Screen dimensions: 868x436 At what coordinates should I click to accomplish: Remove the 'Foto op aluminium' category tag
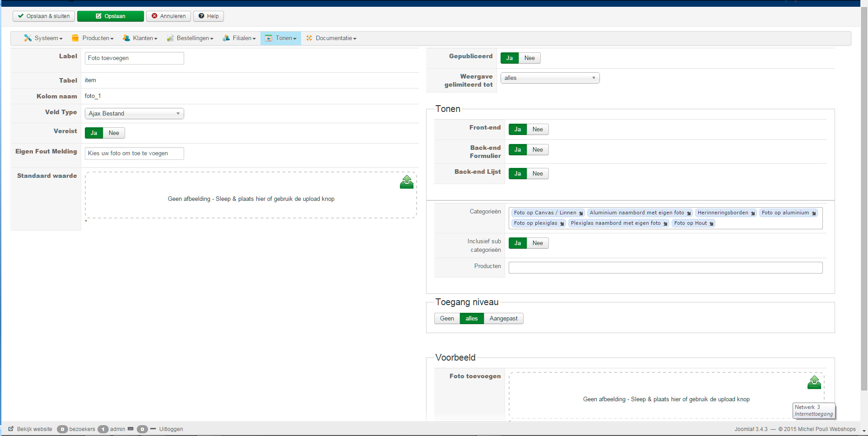[x=814, y=213]
